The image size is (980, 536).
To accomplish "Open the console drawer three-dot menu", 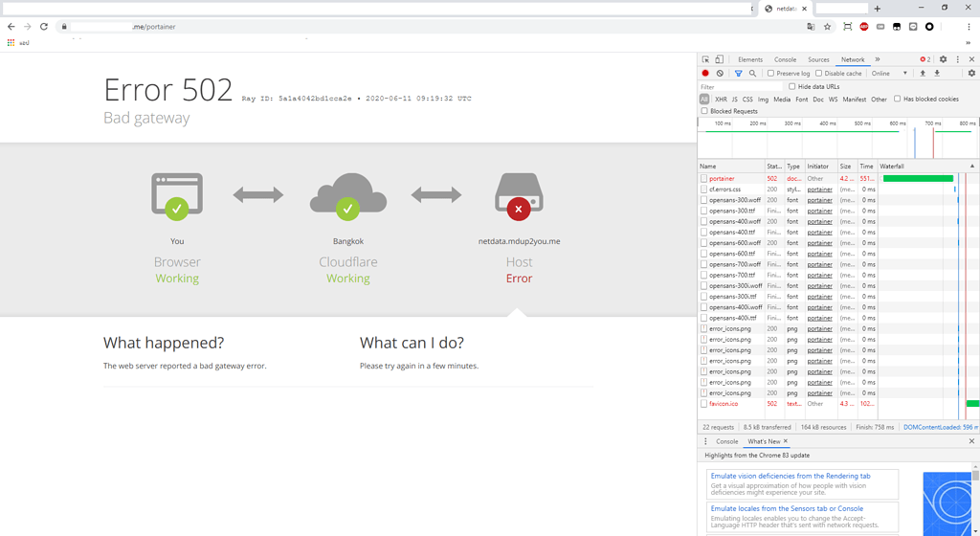I will pos(705,441).
